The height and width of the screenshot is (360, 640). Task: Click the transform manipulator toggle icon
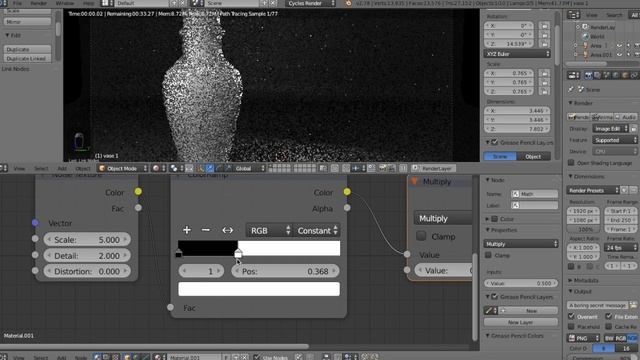click(200, 168)
